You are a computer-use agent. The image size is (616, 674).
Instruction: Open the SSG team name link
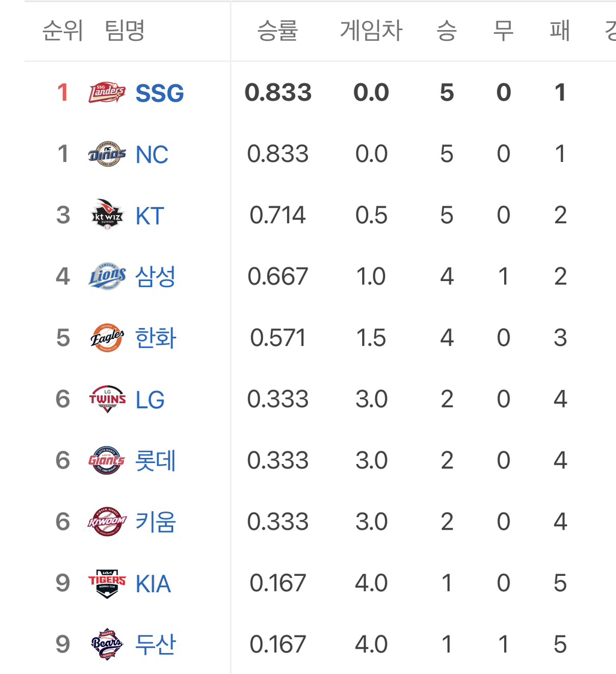point(159,93)
